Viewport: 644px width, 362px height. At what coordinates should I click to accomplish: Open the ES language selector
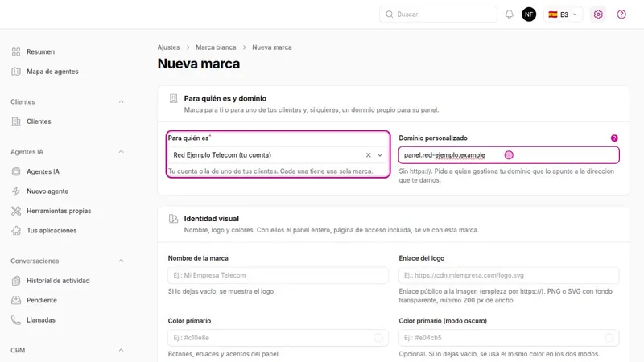(563, 14)
